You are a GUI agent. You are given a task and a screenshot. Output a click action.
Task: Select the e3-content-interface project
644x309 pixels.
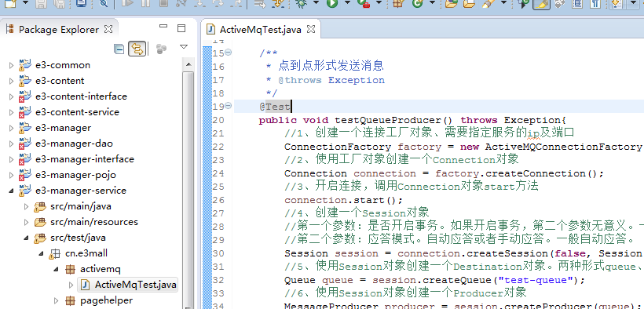(x=82, y=96)
